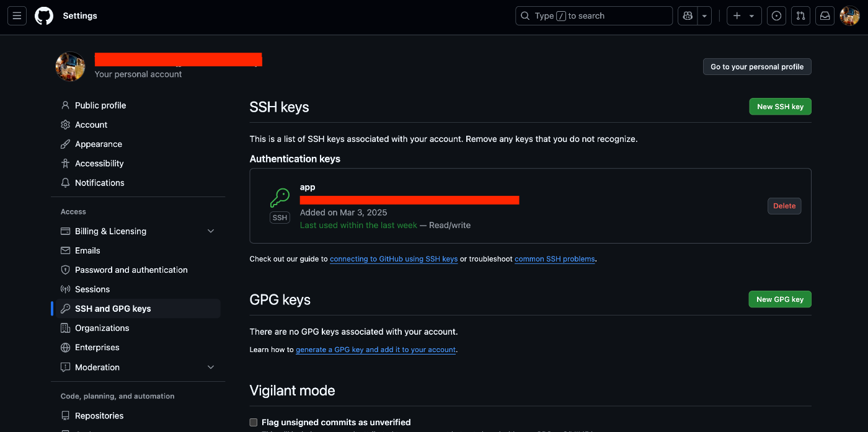The image size is (868, 432).
Task: Expand the Billing & Licensing section
Action: click(x=211, y=231)
